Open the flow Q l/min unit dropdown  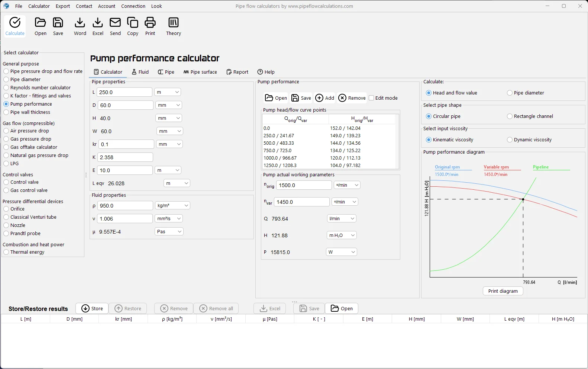[342, 218]
